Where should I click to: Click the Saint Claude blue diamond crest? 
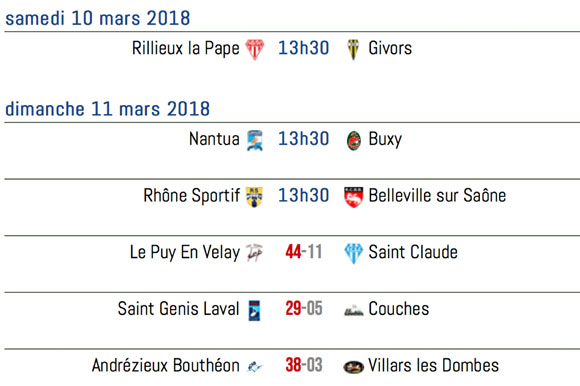[353, 253]
